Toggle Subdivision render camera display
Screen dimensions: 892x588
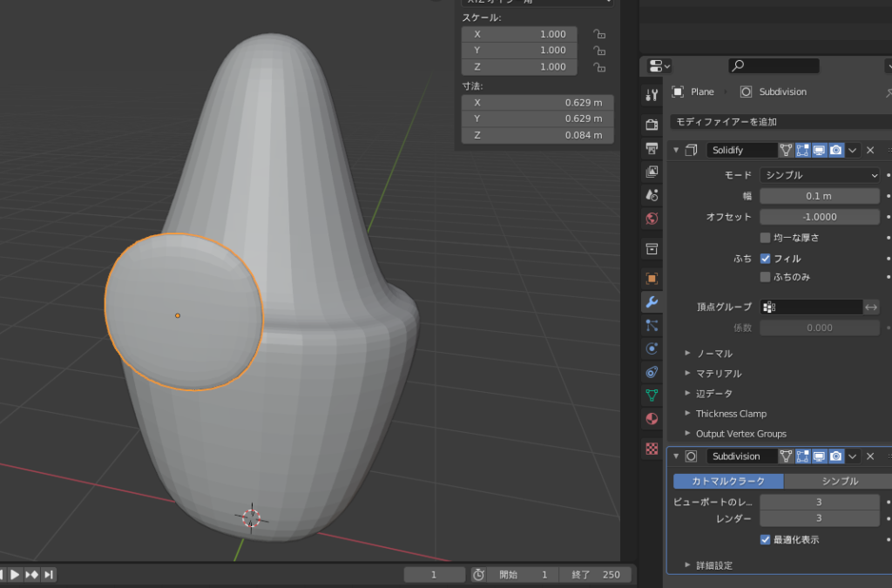coord(835,456)
